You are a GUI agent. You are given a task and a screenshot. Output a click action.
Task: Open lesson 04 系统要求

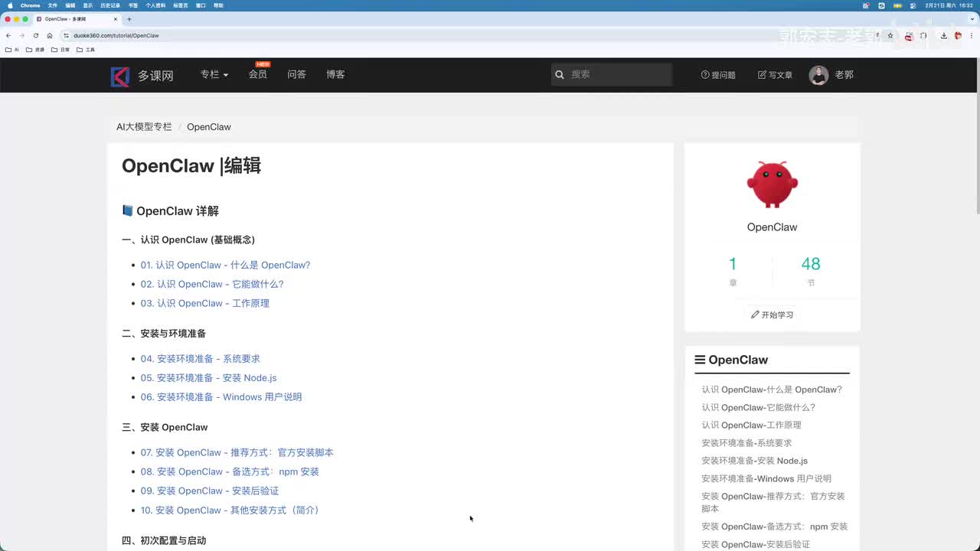click(200, 358)
